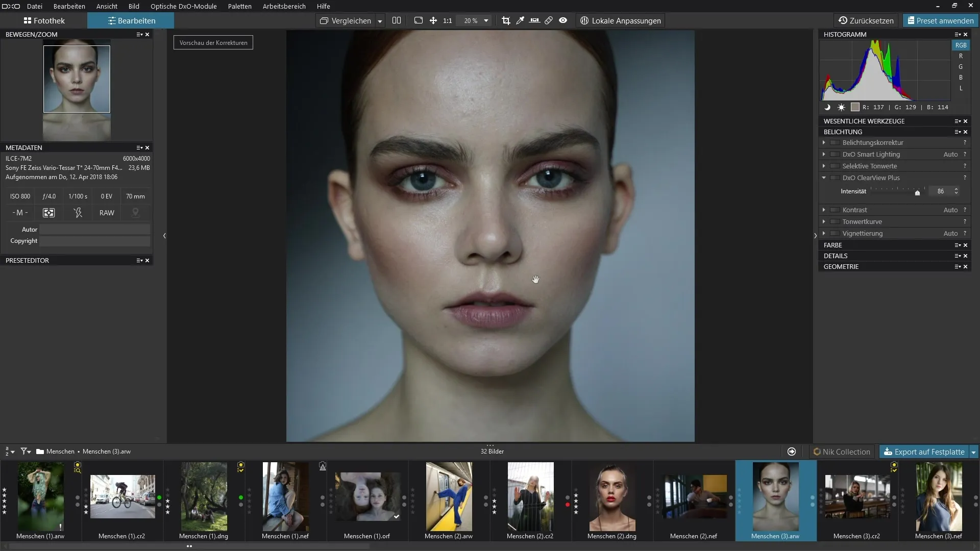980x551 pixels.
Task: Collapse the left panel arrow
Action: (164, 236)
